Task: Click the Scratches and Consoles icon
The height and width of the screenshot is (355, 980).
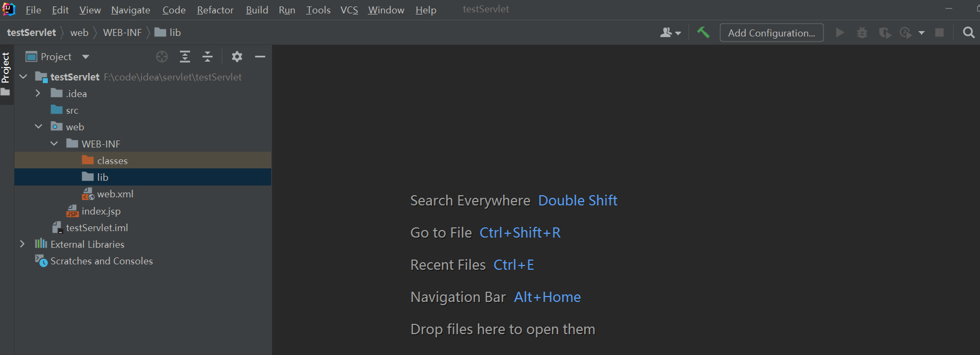Action: pyautogui.click(x=41, y=261)
